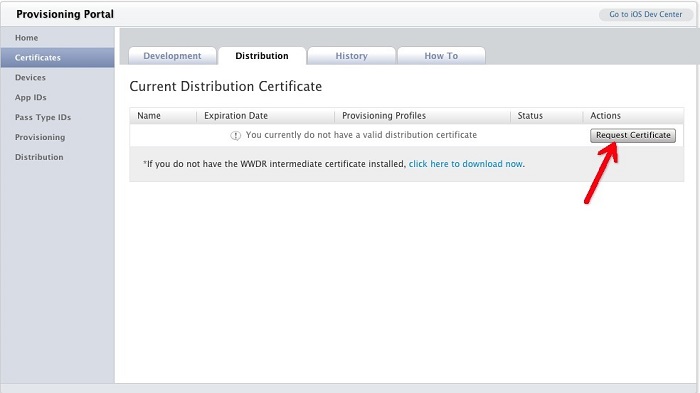Click the WWDR certificate download link
The width and height of the screenshot is (700, 393).
(x=466, y=164)
